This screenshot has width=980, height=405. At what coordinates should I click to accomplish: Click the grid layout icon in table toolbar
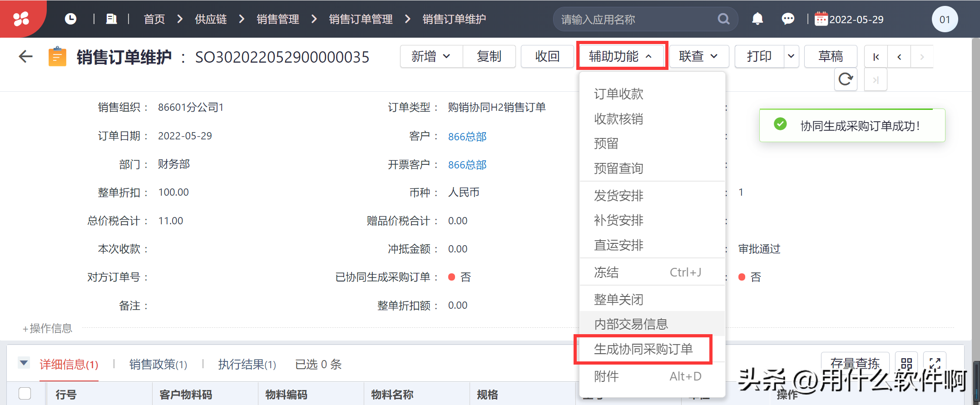[906, 363]
